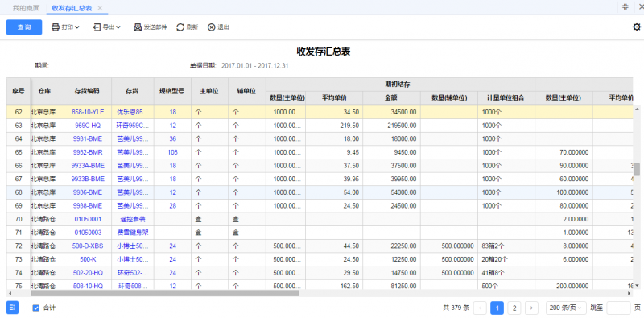Select row number 62

[19, 112]
